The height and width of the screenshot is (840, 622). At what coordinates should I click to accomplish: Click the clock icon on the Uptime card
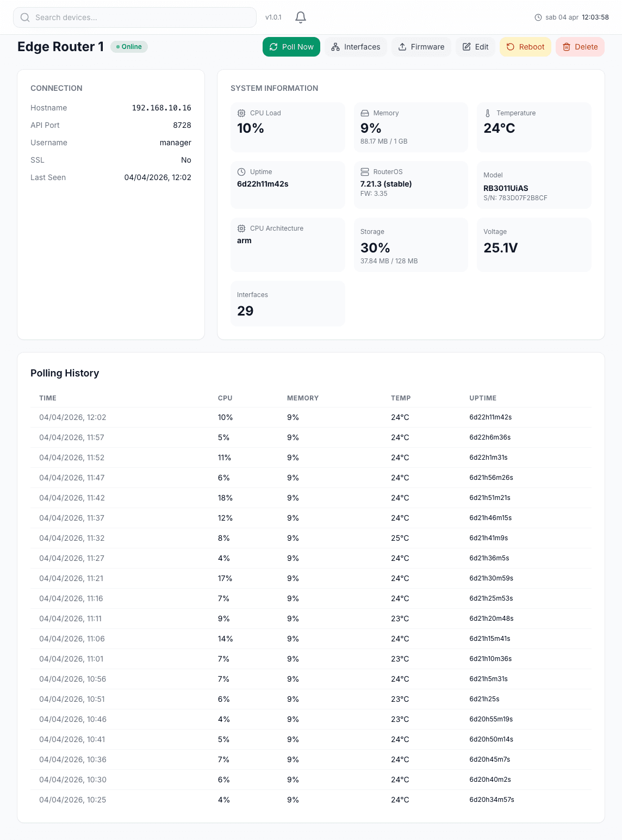tap(240, 171)
